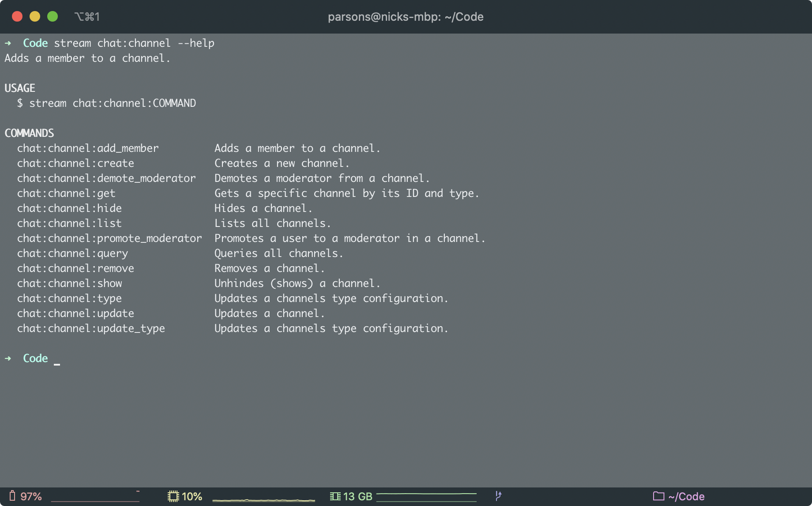This screenshot has width=812, height=506.
Task: Click the folder icon beside ~/Code
Action: (658, 496)
